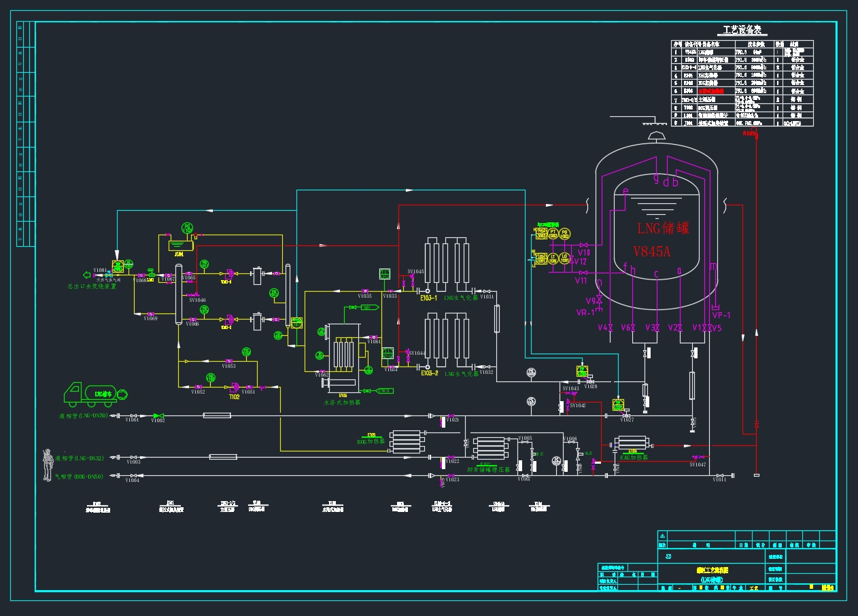Click the green outlet arrow to torch

coord(86,275)
